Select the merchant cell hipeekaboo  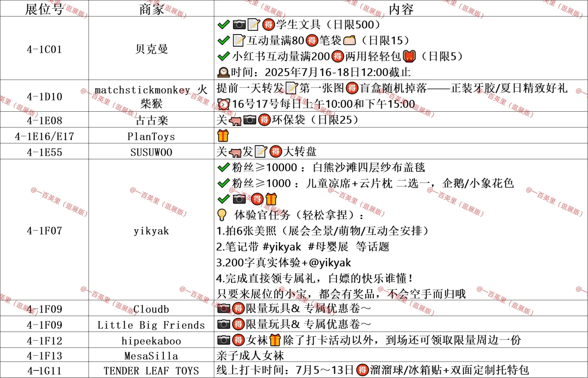click(151, 340)
